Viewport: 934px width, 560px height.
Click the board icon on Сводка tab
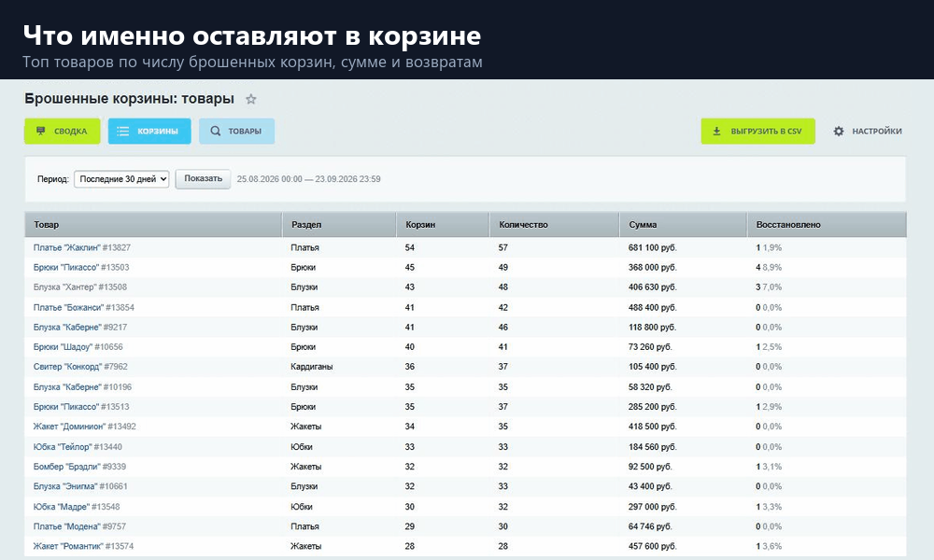coord(40,131)
